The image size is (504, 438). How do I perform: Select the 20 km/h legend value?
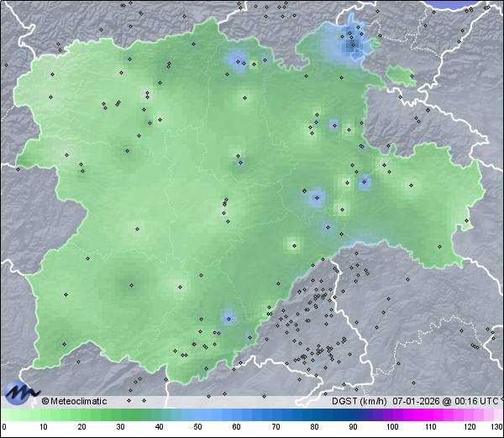point(81,427)
